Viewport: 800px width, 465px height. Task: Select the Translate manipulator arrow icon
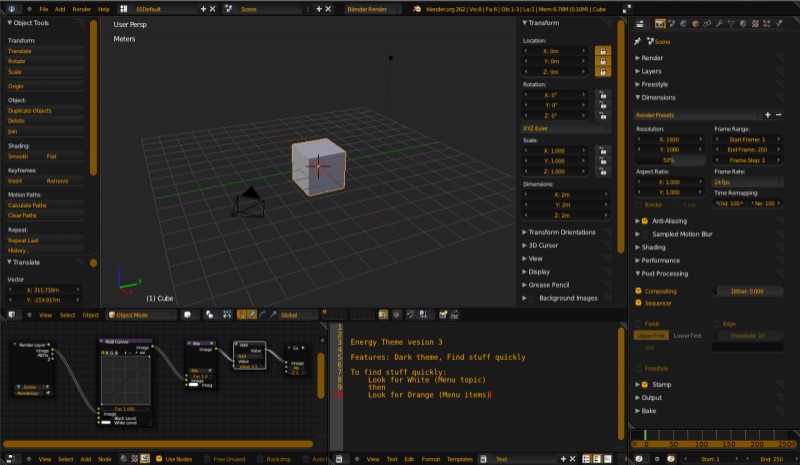coord(252,315)
